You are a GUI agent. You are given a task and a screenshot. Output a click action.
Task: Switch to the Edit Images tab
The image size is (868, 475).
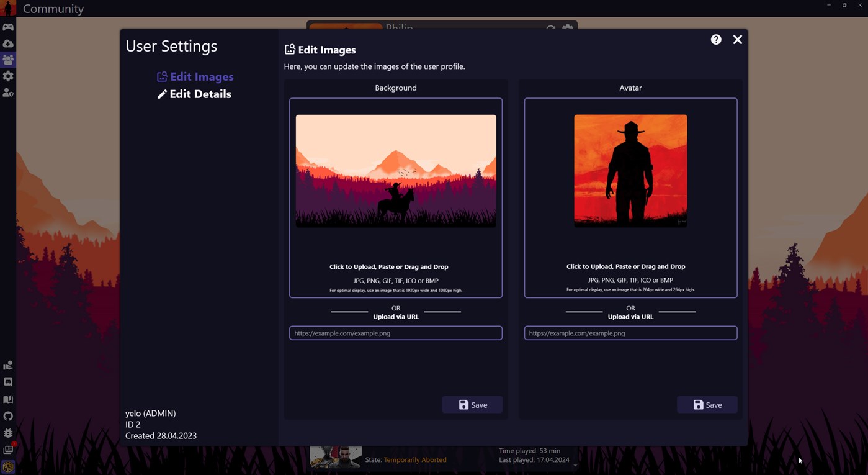click(195, 77)
